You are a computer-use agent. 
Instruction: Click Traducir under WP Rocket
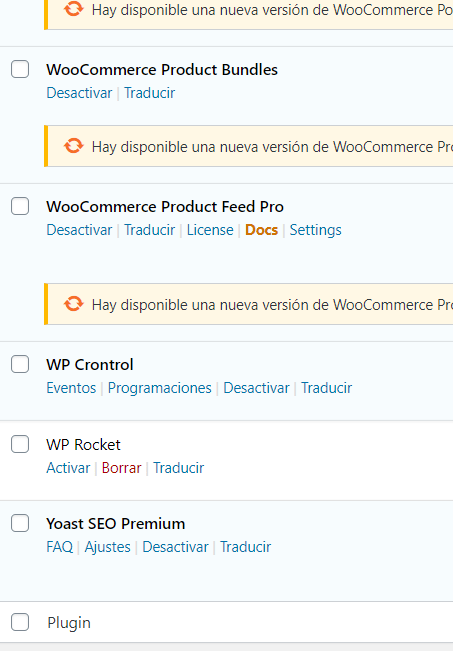[179, 468]
